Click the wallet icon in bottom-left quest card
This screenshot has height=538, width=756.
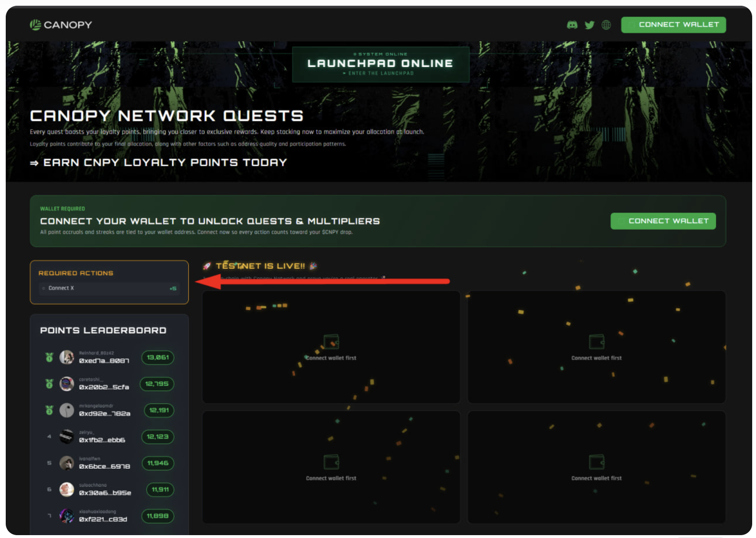click(331, 462)
